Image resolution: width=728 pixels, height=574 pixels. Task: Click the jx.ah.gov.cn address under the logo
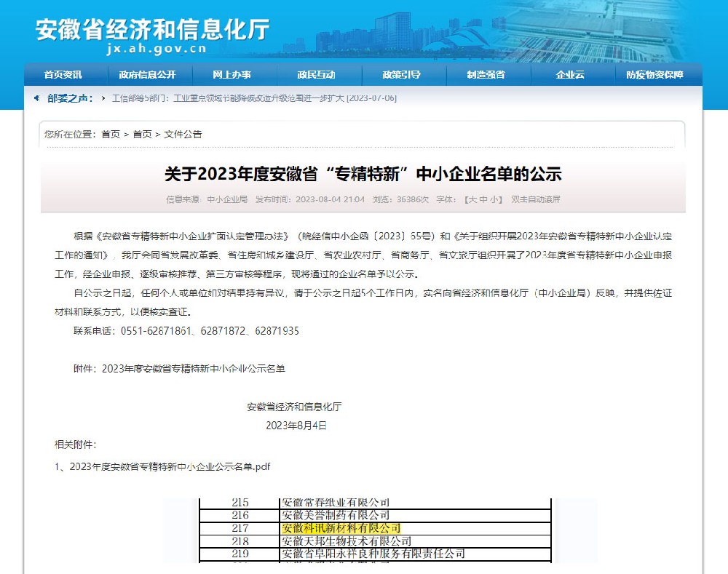[157, 49]
